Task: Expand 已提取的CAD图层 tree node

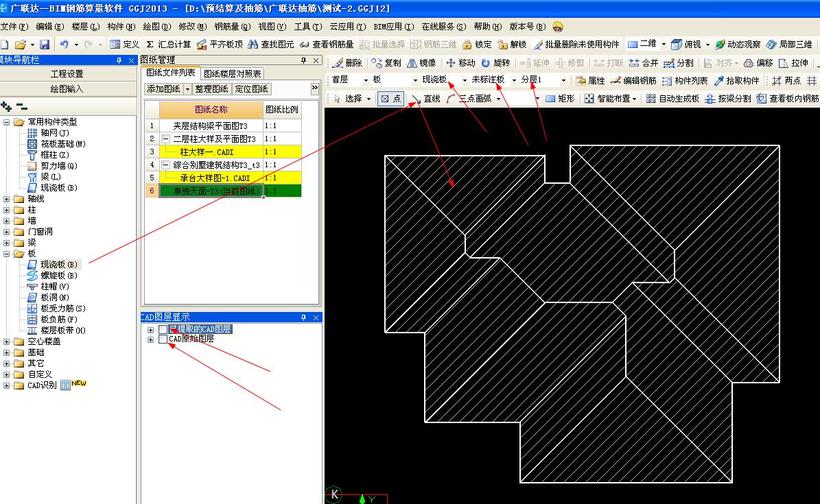Action: click(150, 330)
